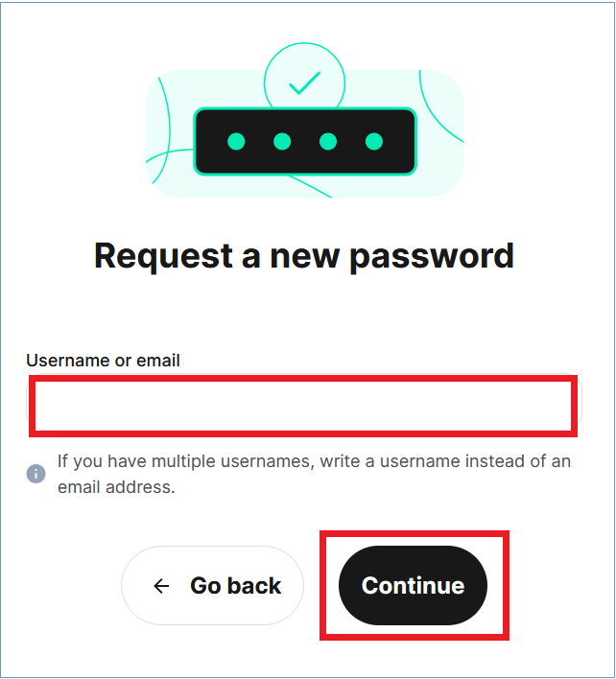Click the "Username or email" field label
Image resolution: width=616 pixels, height=679 pixels.
tap(103, 361)
